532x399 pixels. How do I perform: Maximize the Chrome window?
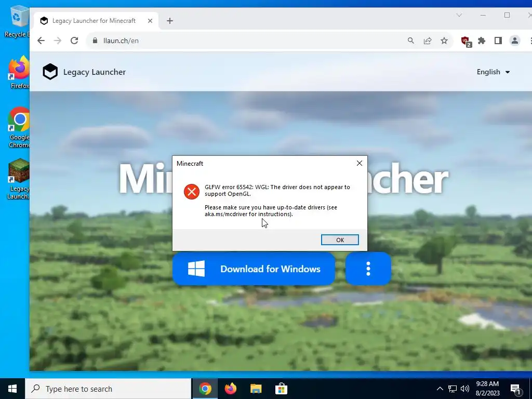pyautogui.click(x=507, y=15)
